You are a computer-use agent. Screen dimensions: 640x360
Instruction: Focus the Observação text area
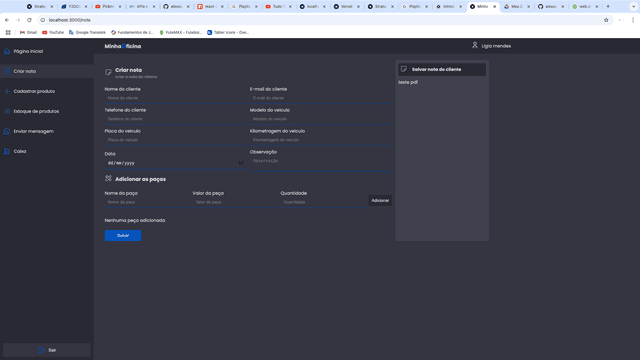coord(321,164)
